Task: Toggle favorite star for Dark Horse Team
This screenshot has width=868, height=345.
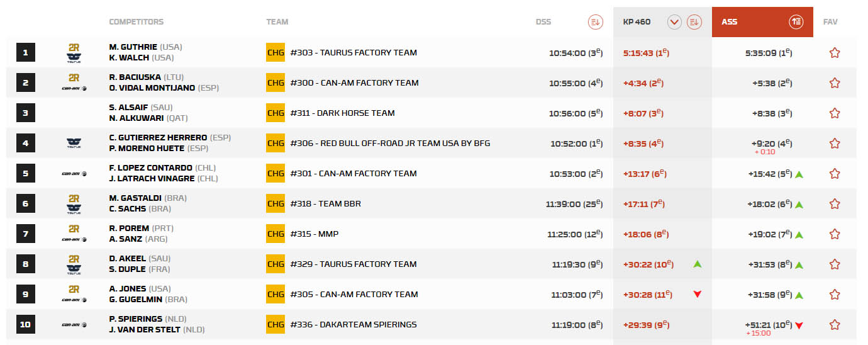Action: pos(835,113)
